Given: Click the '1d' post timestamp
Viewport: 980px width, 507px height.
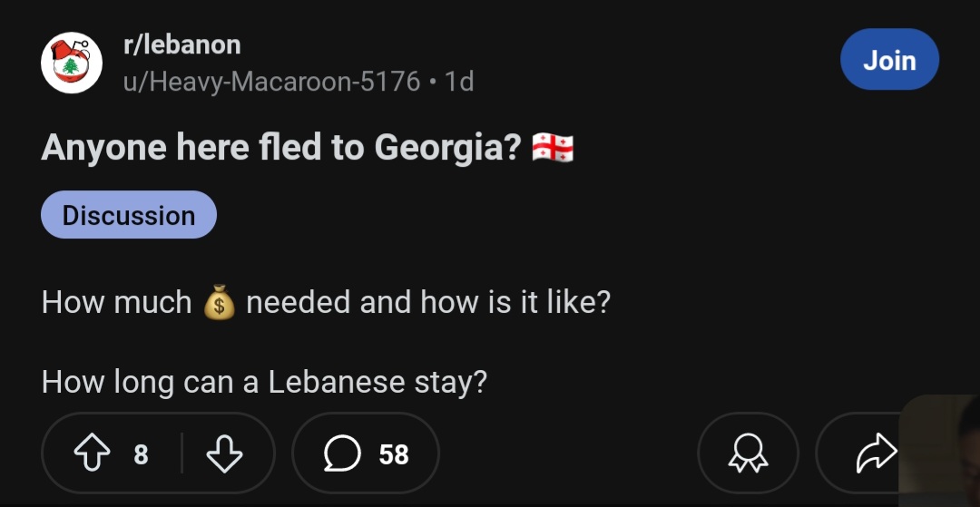Looking at the screenshot, I should 460,82.
